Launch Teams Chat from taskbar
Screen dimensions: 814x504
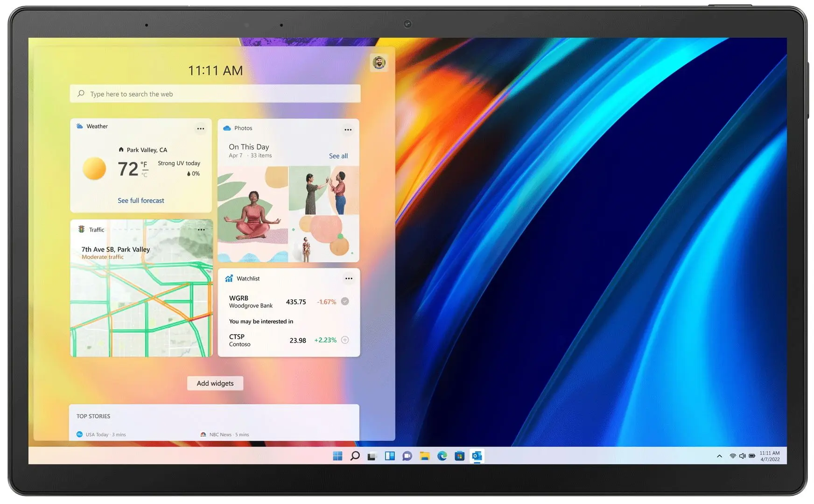407,456
